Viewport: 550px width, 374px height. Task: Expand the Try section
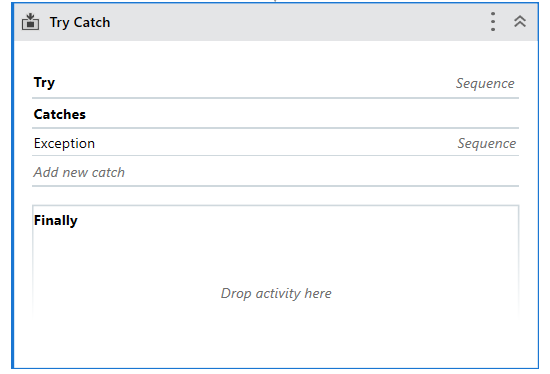44,82
